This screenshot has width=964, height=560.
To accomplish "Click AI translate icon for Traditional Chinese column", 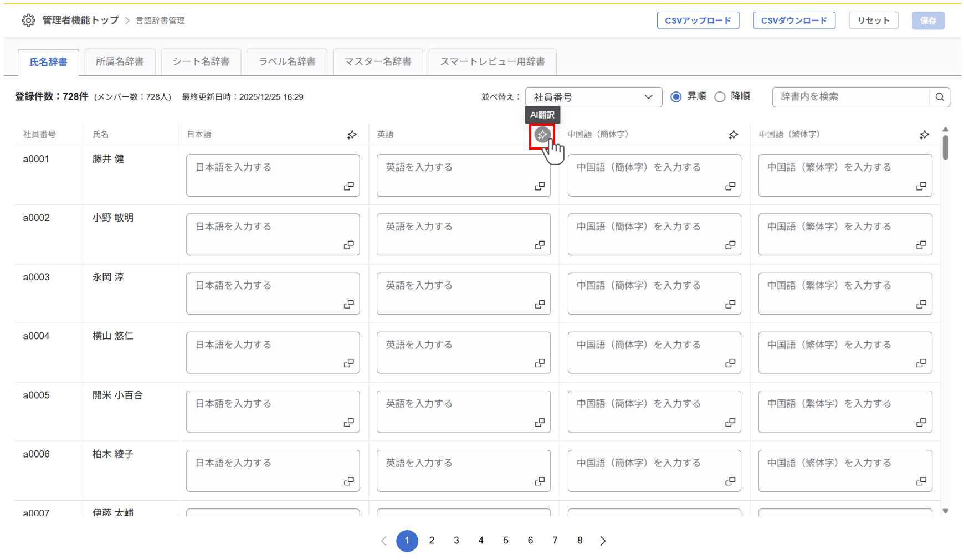I will pyautogui.click(x=924, y=135).
